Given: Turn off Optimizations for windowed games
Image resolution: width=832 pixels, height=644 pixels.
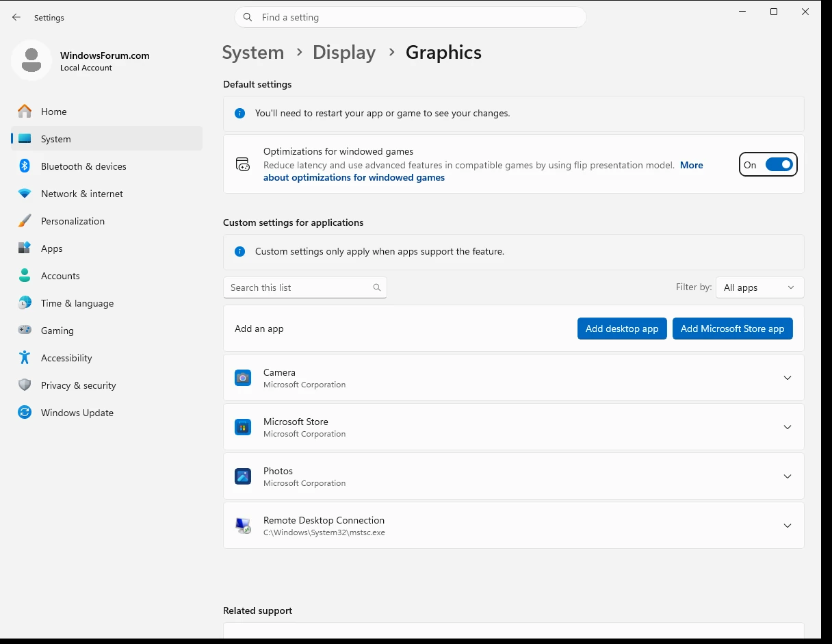Looking at the screenshot, I should coord(779,164).
